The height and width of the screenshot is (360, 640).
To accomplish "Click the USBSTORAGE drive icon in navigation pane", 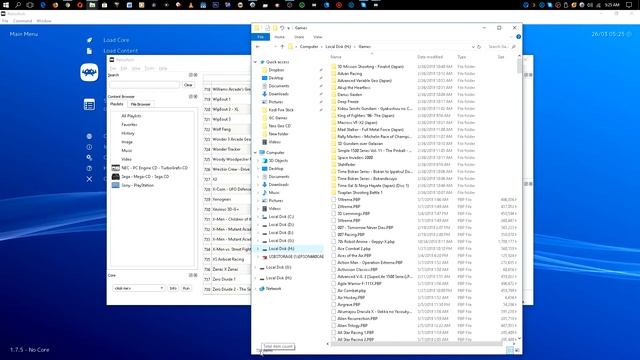I will point(264,257).
